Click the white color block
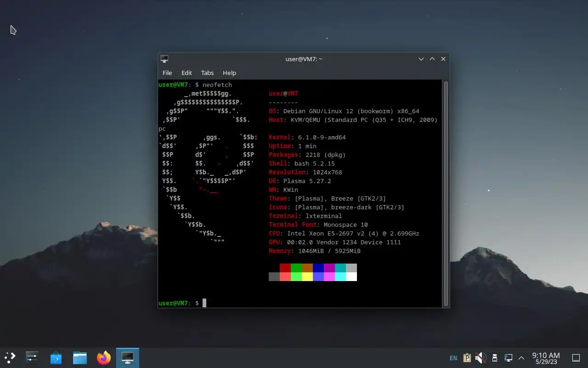 351,276
